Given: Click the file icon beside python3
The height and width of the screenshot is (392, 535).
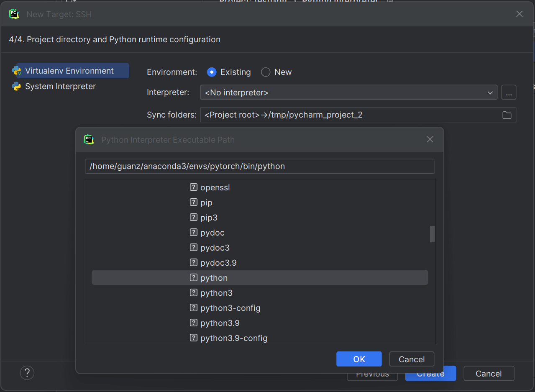Looking at the screenshot, I should (194, 292).
